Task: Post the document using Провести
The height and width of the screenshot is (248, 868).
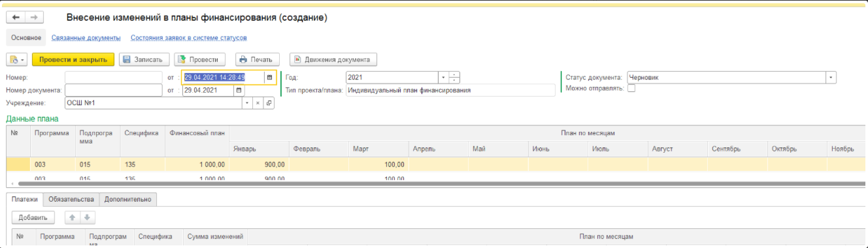Action: point(200,59)
